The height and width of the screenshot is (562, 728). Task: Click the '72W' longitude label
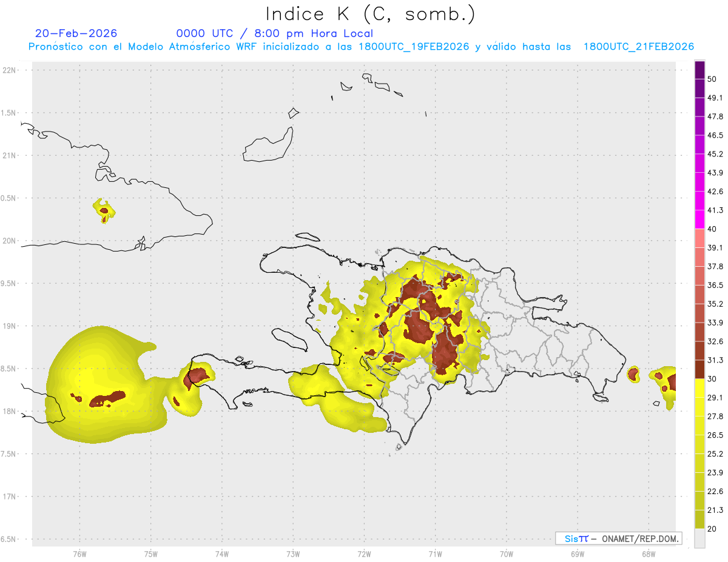[x=364, y=554]
